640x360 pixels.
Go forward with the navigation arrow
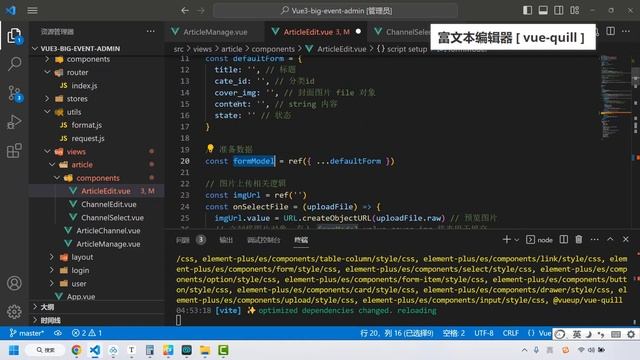pyautogui.click(x=201, y=11)
